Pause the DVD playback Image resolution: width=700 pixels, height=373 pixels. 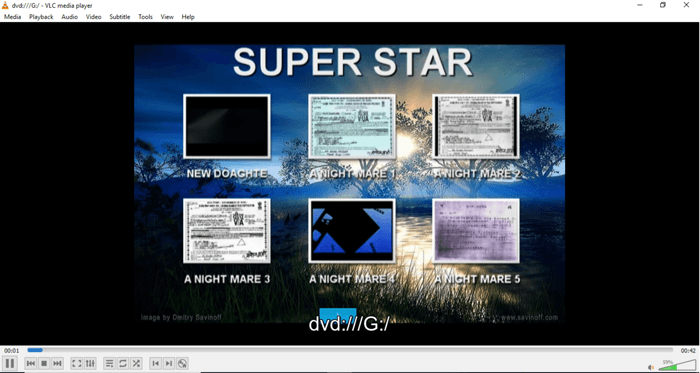click(x=10, y=363)
